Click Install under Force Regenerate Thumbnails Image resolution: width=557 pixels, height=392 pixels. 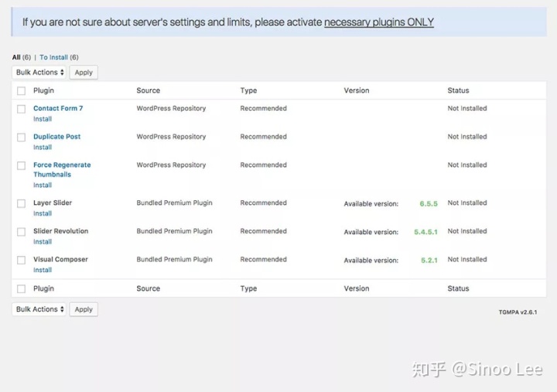tap(43, 185)
